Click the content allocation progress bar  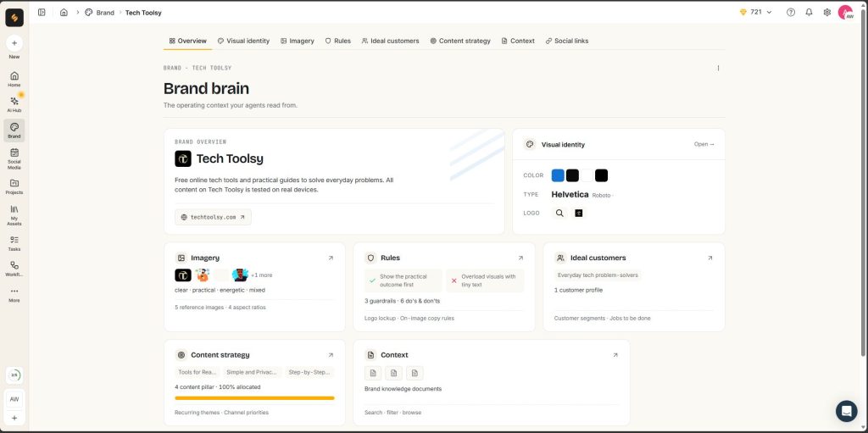(x=254, y=398)
